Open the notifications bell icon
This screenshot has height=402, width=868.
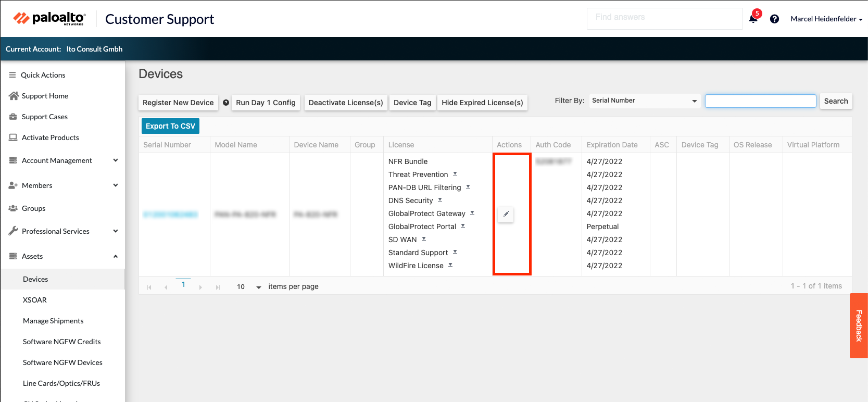coord(753,19)
